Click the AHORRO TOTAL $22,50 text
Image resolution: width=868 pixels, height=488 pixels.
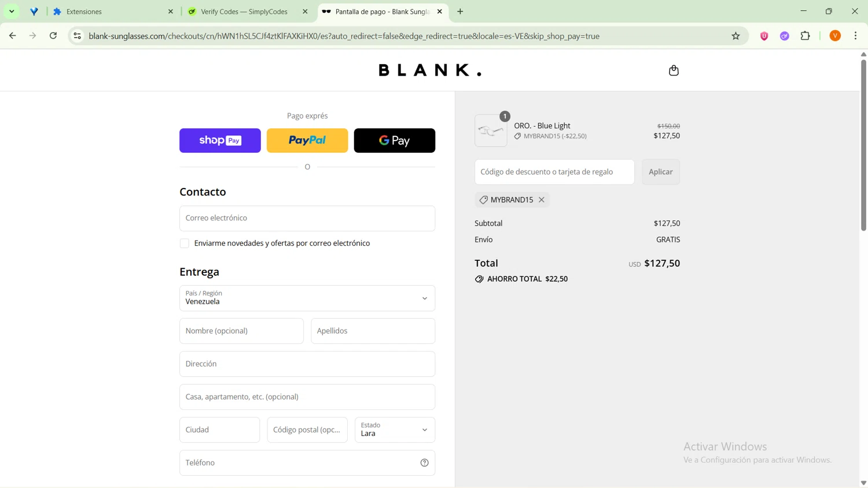[527, 279]
